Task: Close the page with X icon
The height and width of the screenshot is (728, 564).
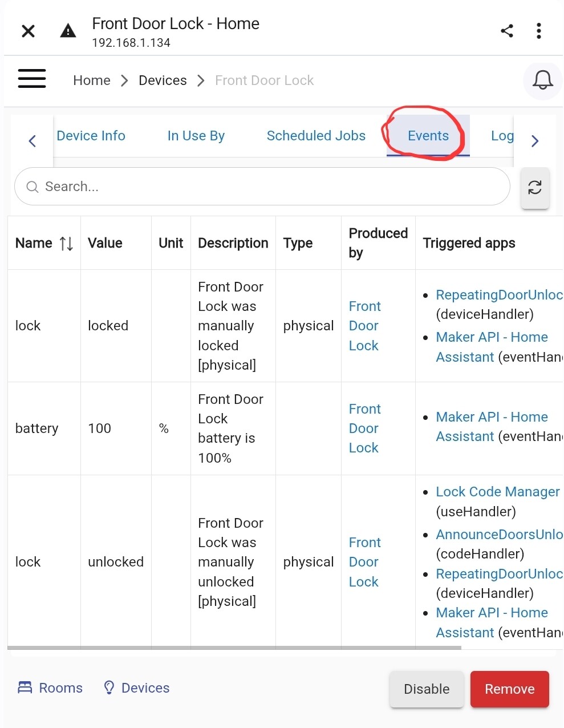Action: point(28,31)
